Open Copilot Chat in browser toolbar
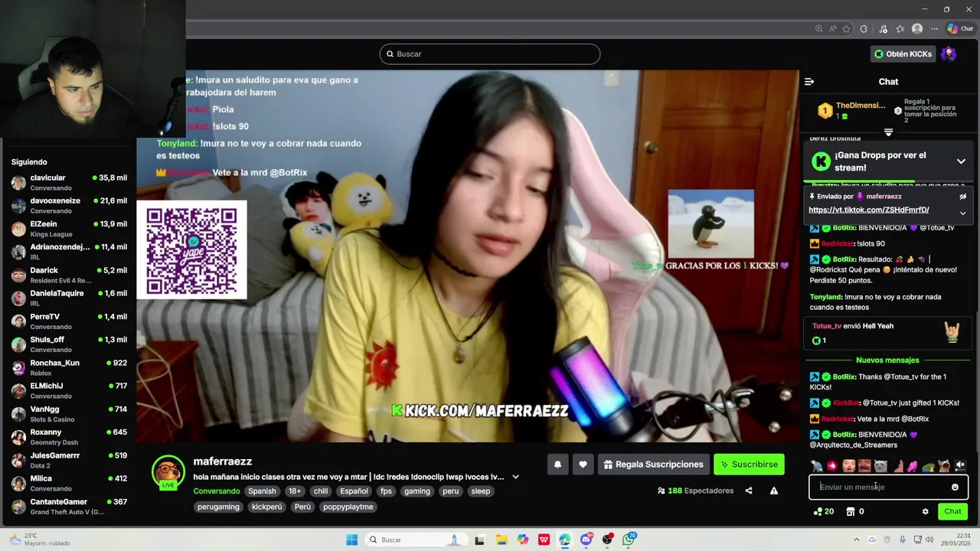The image size is (980, 551). tap(960, 29)
